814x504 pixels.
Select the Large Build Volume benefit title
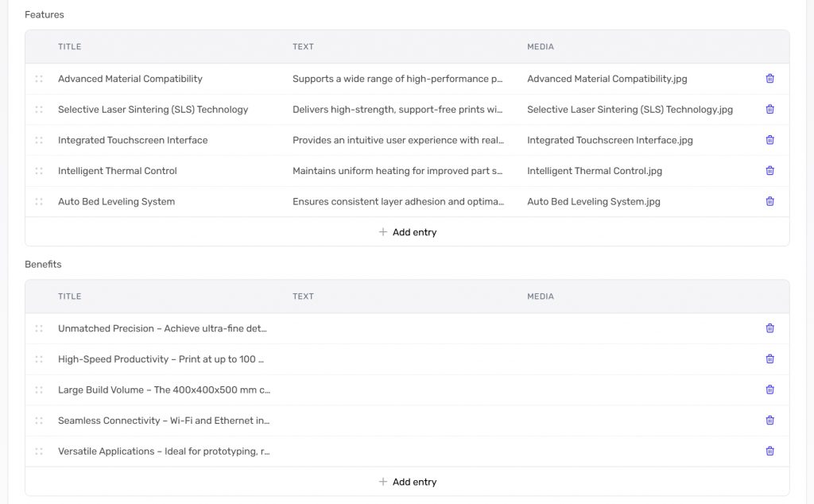(x=164, y=390)
